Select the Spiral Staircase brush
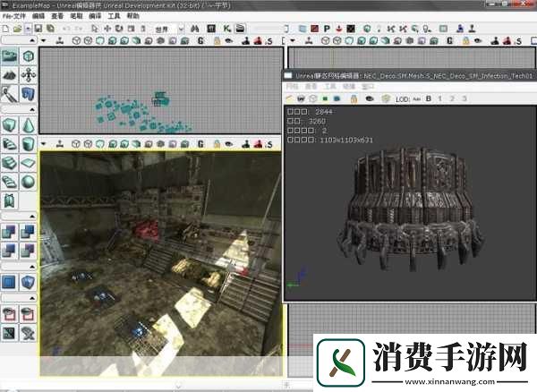This screenshot has width=537, height=392. (10, 182)
